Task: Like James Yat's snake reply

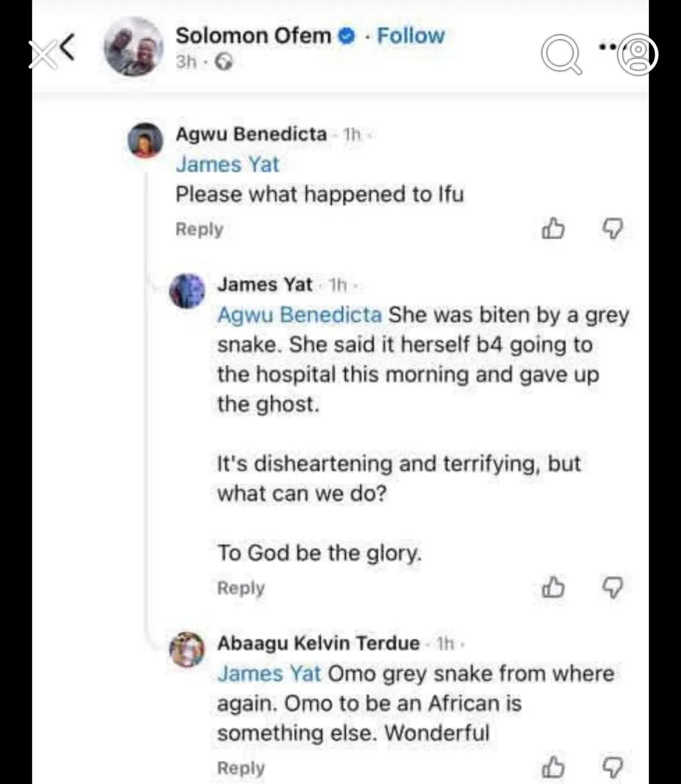Action: point(552,587)
